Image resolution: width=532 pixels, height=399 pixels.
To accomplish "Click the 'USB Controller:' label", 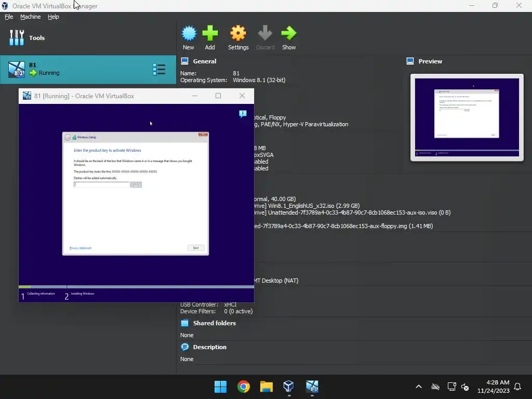I will [x=199, y=304].
